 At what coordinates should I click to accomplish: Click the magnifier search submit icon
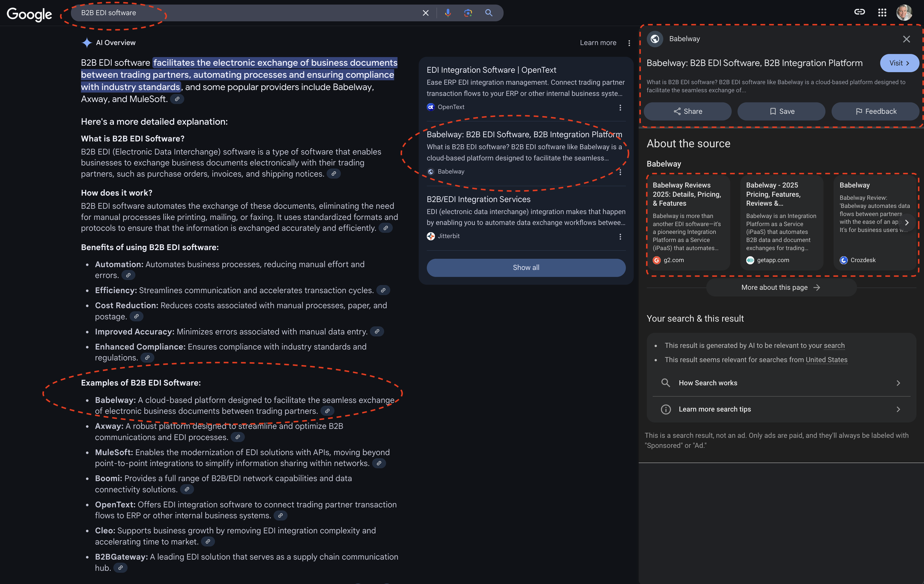pyautogui.click(x=489, y=13)
